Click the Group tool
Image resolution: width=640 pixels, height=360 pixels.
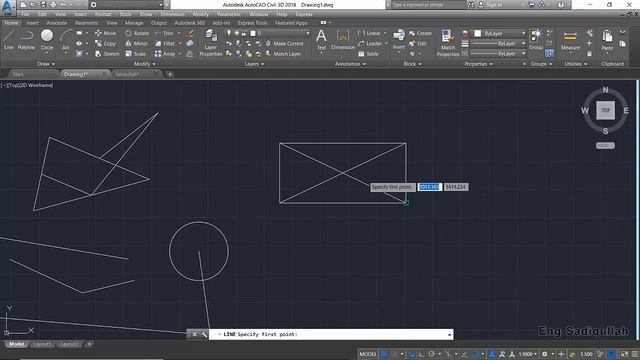tap(536, 40)
